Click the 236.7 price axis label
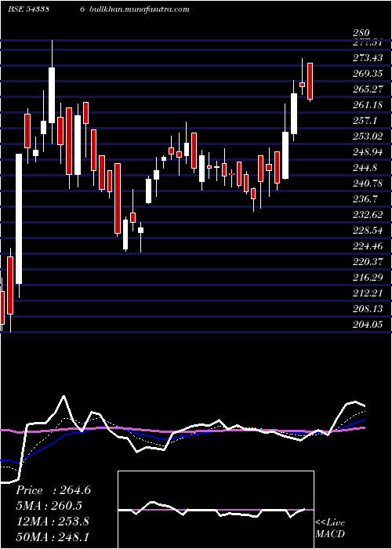Viewport: 392px width, 549px height. tap(365, 199)
